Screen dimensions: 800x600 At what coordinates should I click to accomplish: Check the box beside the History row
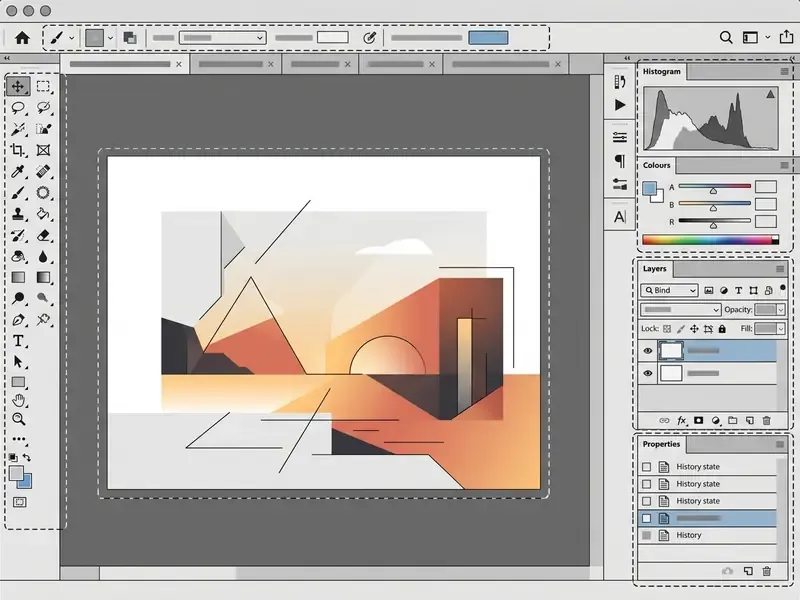(646, 535)
